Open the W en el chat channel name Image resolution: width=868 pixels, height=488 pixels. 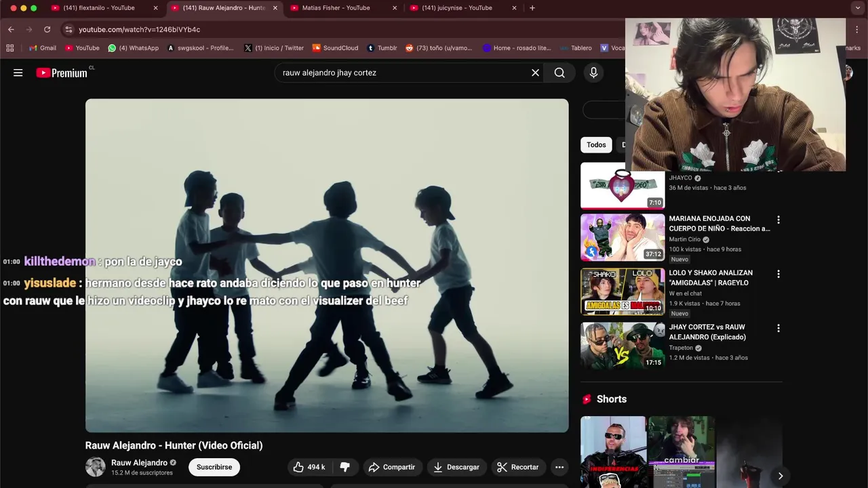pyautogui.click(x=686, y=293)
